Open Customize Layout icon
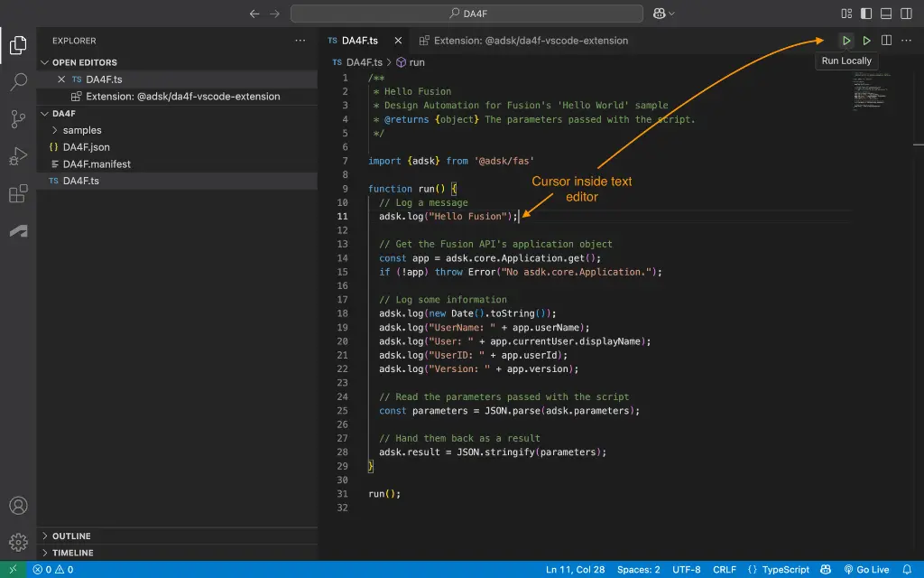This screenshot has width=924, height=578. coord(846,14)
